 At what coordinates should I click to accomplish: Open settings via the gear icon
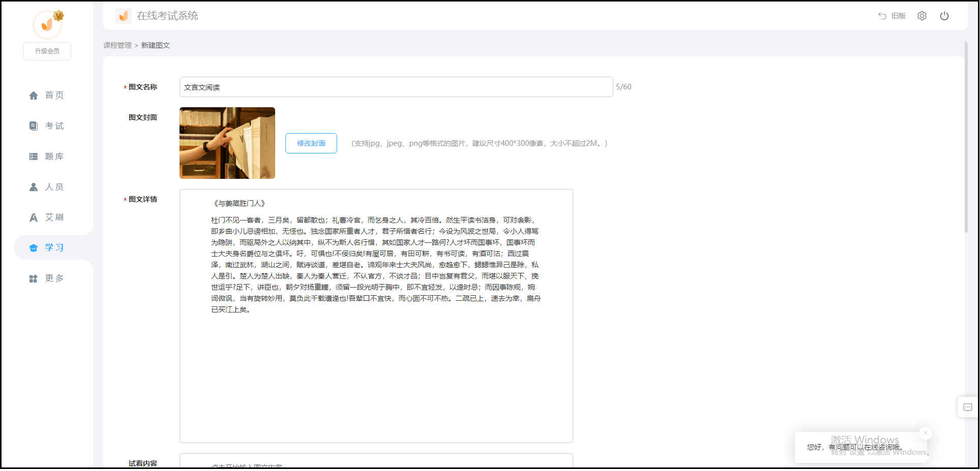(x=922, y=16)
